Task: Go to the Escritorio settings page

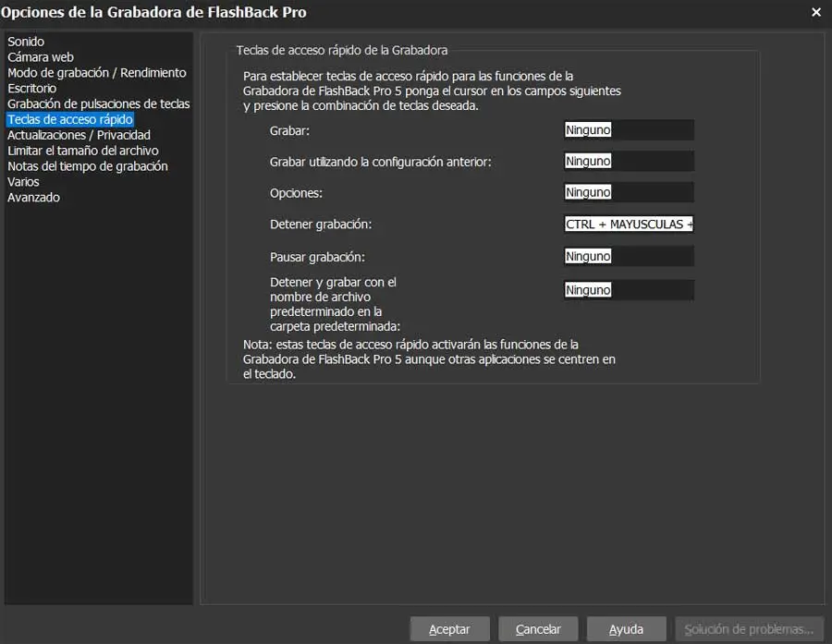Action: click(x=31, y=88)
